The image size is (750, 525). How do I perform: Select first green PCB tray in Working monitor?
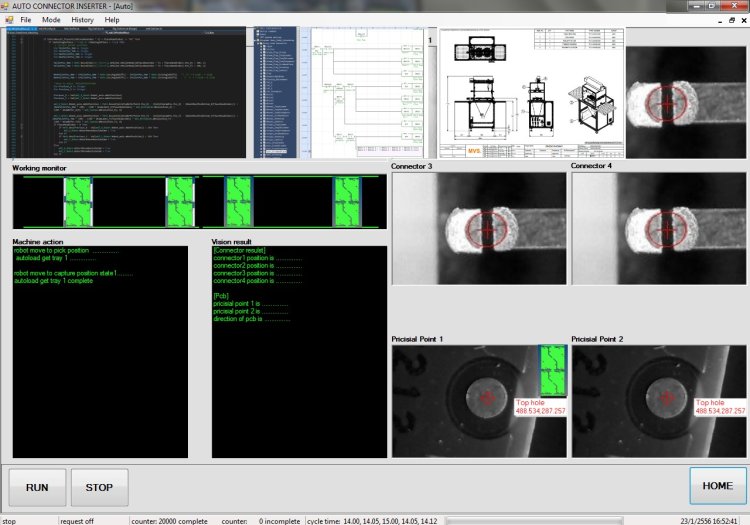78,201
